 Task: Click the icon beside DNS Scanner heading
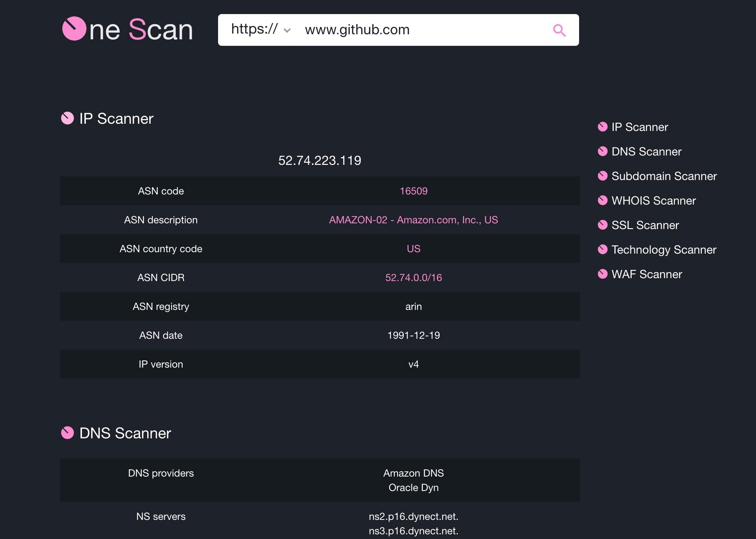tap(68, 433)
